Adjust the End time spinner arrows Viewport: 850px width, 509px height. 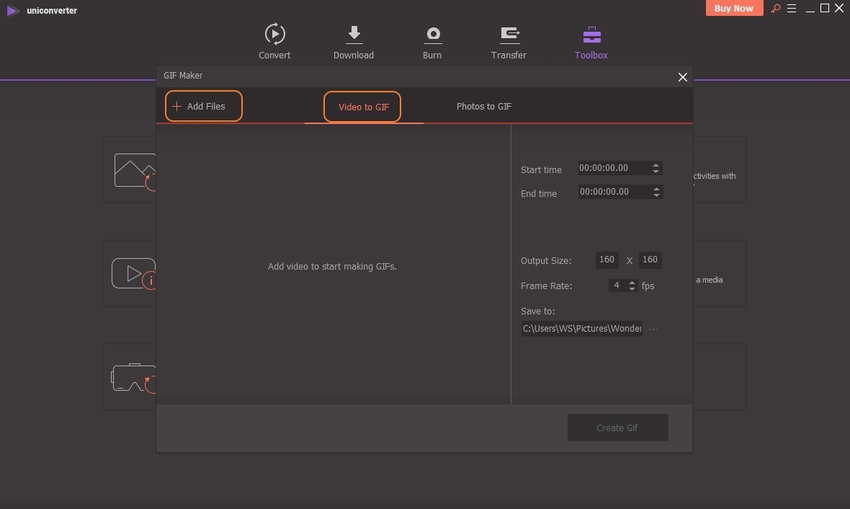(x=655, y=192)
